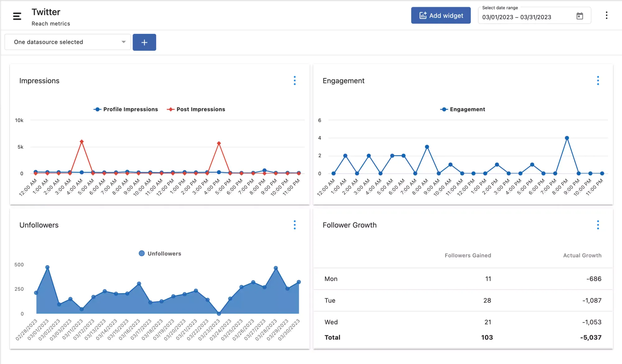622x364 pixels.
Task: Open the page-level three-dot options menu
Action: coord(606,16)
